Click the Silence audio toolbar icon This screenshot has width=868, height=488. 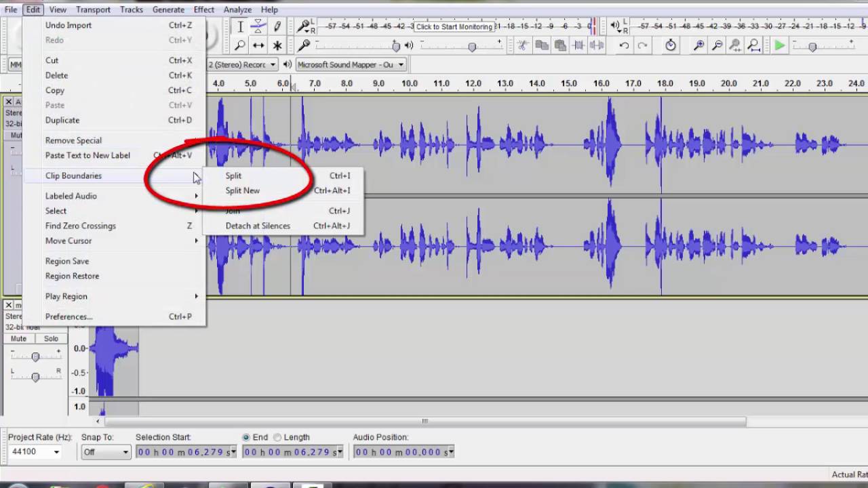(597, 45)
